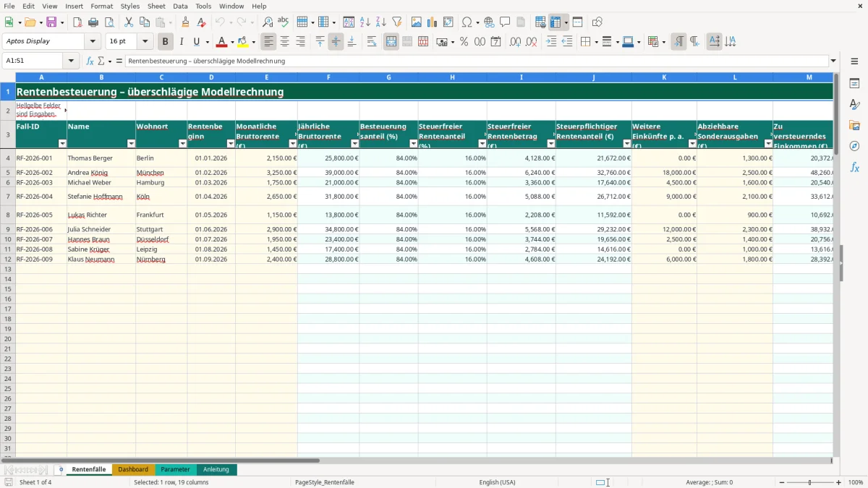Toggle Underline formatting

click(196, 42)
